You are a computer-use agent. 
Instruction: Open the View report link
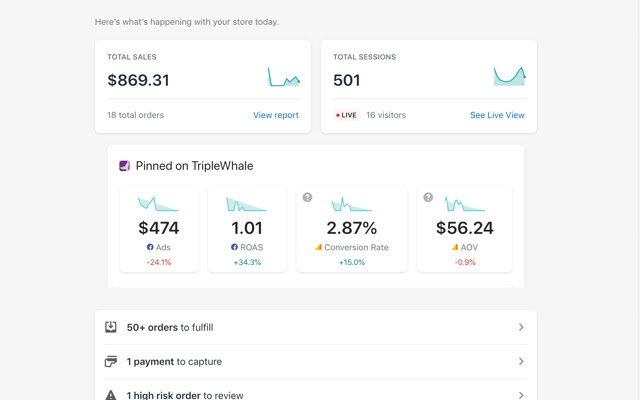click(276, 115)
